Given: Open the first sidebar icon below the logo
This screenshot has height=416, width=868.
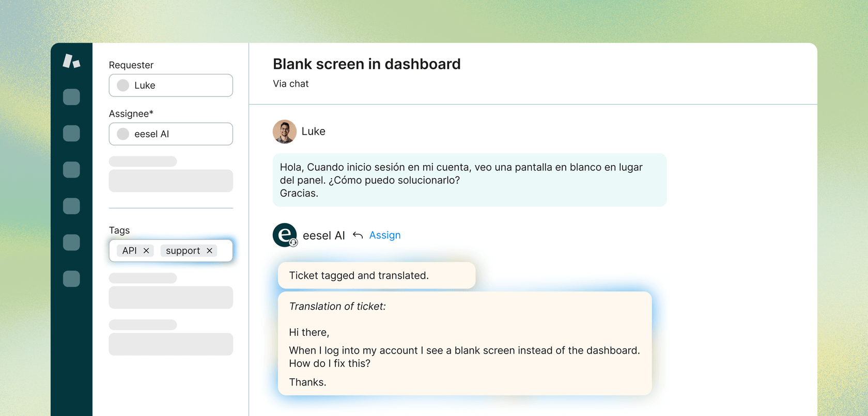Looking at the screenshot, I should pyautogui.click(x=71, y=97).
